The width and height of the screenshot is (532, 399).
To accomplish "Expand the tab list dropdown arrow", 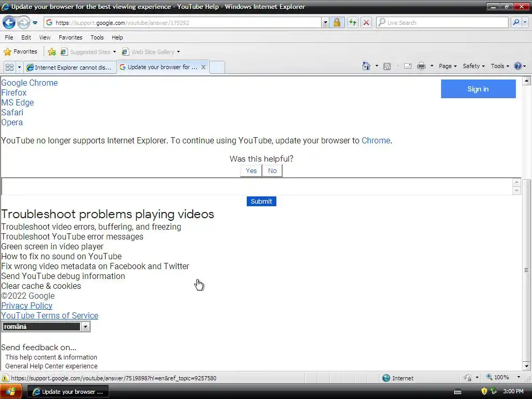I will [x=19, y=67].
